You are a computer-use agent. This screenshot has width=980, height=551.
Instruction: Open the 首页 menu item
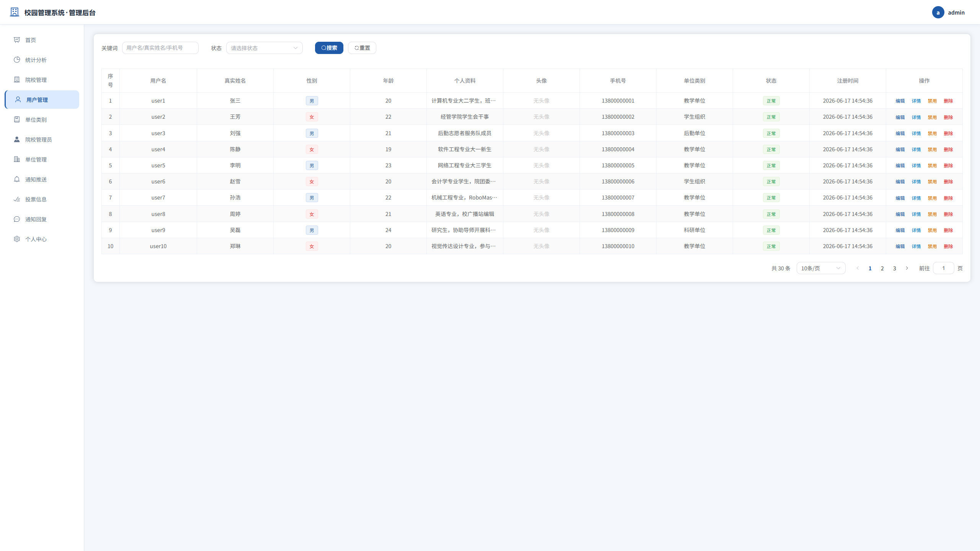[x=42, y=40]
